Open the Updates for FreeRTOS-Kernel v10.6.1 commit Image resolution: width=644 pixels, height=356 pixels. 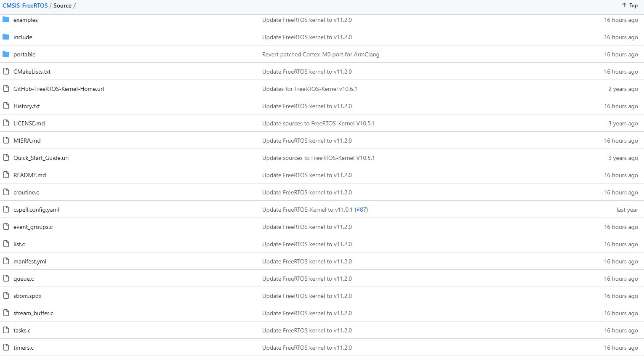pos(309,89)
